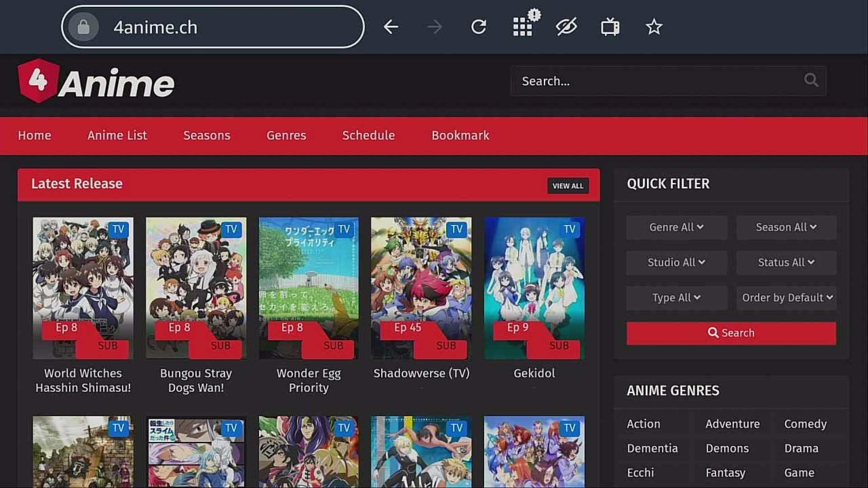Viewport: 868px width, 488px height.
Task: Click TV badge on Gekidol poster
Action: tap(570, 229)
